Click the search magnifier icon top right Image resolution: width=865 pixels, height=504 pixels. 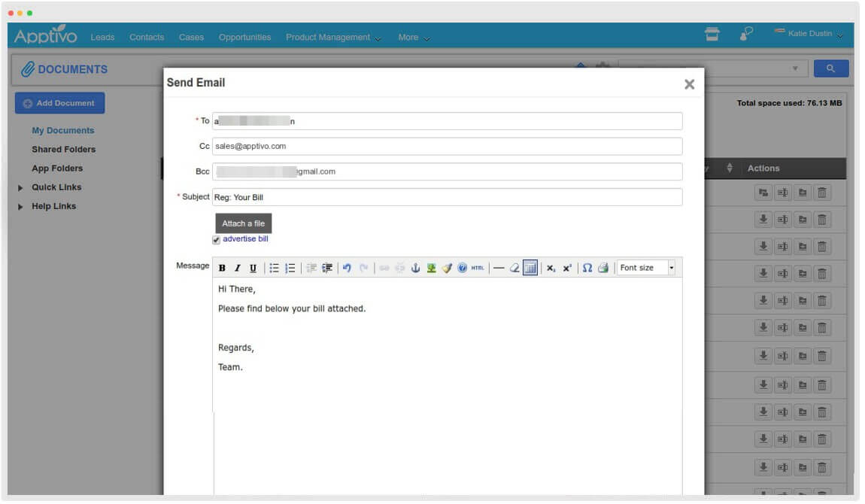830,68
